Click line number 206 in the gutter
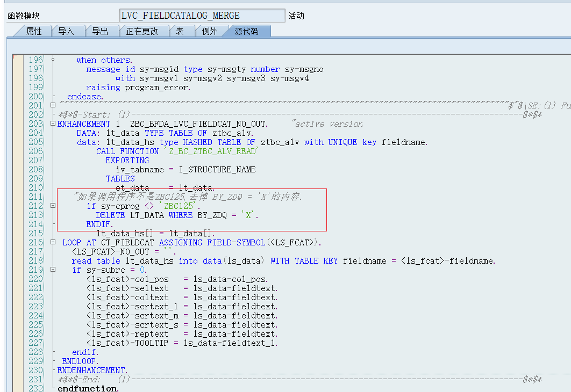571x392 pixels. click(35, 151)
